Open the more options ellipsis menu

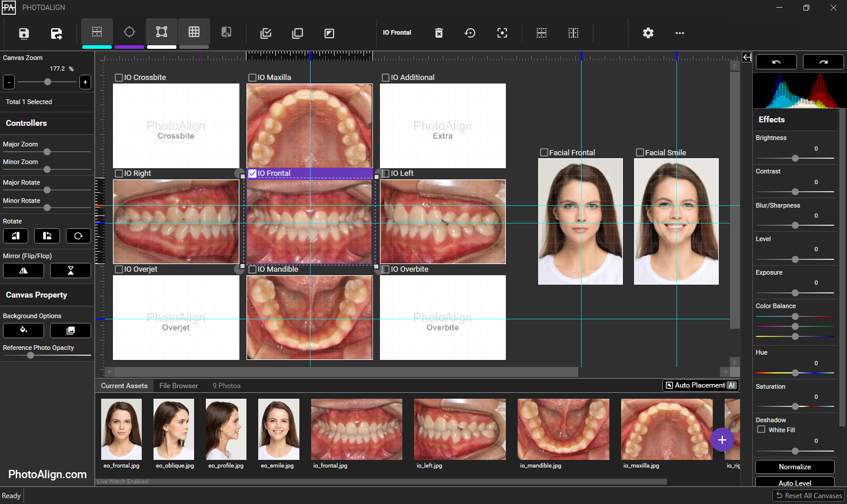coord(680,34)
